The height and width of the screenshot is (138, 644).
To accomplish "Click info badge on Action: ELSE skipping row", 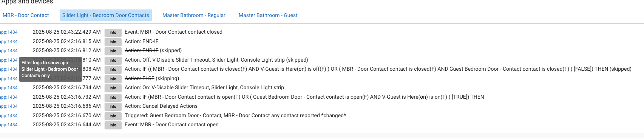I will [x=113, y=79].
